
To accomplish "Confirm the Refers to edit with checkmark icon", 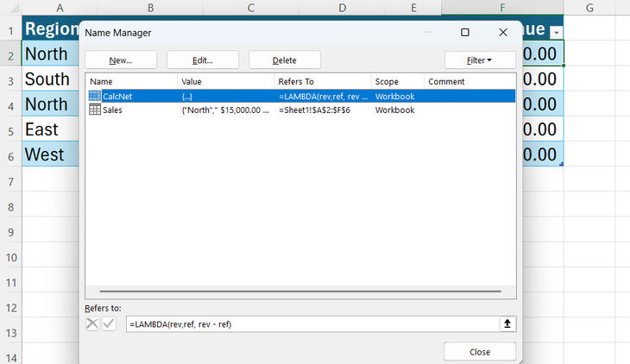I will [x=109, y=323].
